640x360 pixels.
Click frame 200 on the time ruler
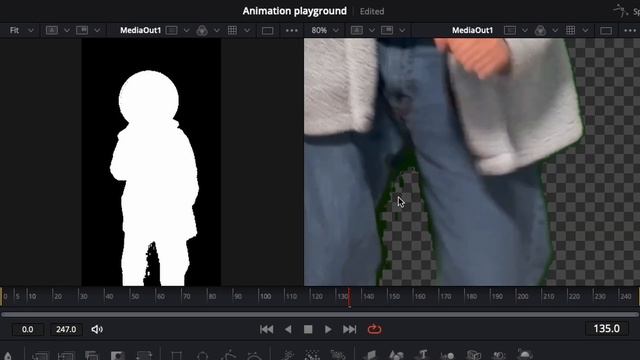[522, 296]
